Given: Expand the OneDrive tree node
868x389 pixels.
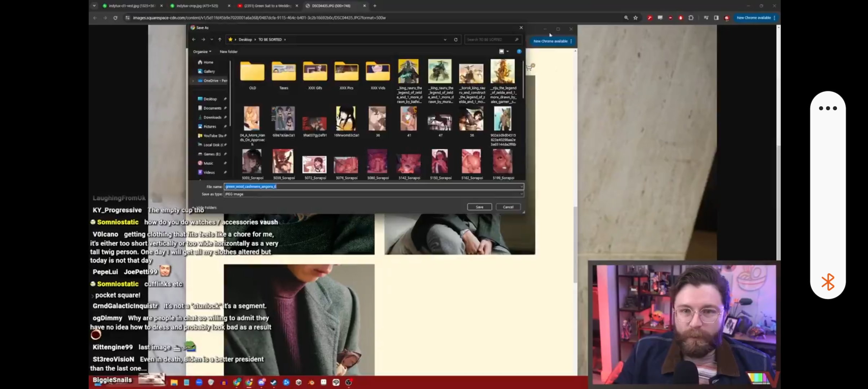Looking at the screenshot, I should 194,81.
